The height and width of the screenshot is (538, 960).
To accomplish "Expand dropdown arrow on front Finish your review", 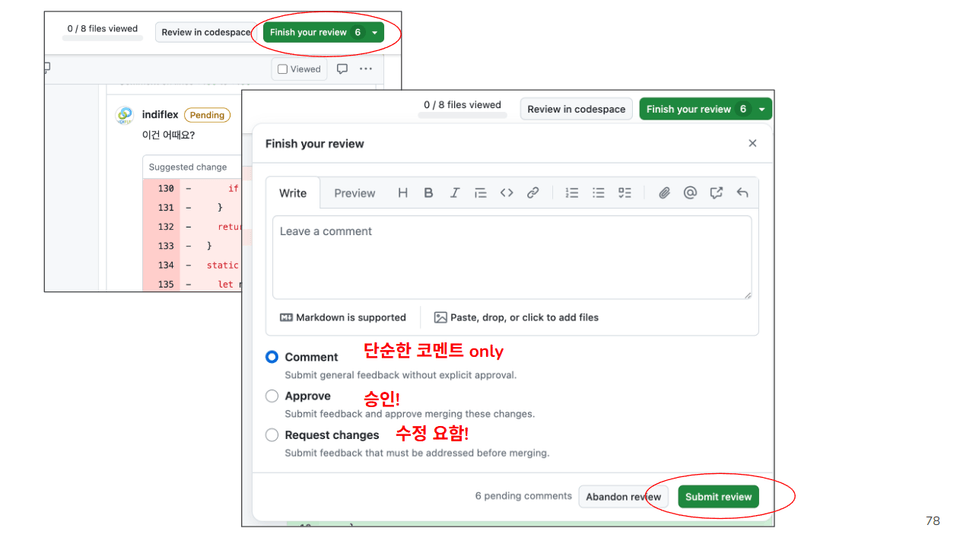I will 762,109.
